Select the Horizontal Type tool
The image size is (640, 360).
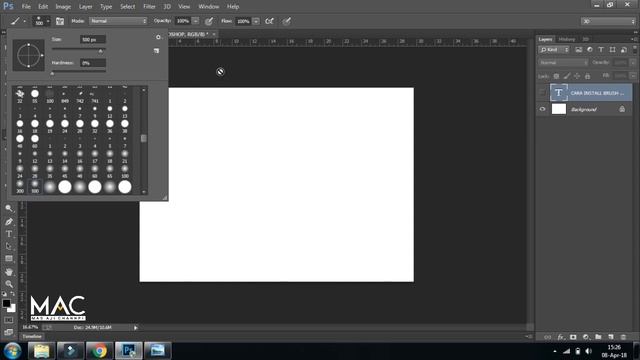pyautogui.click(x=9, y=234)
